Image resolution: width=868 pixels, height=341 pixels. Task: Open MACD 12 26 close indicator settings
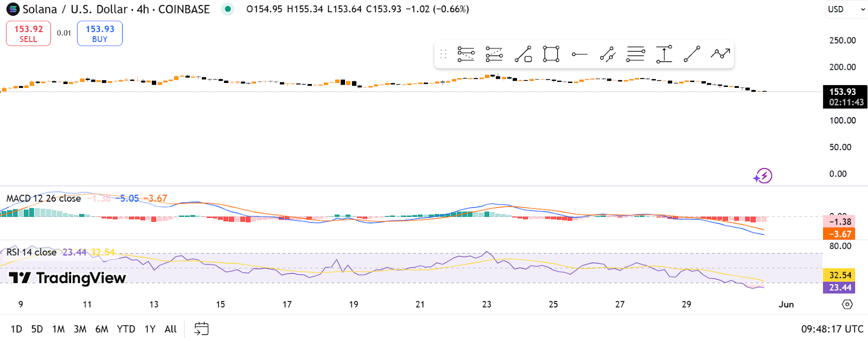43,198
